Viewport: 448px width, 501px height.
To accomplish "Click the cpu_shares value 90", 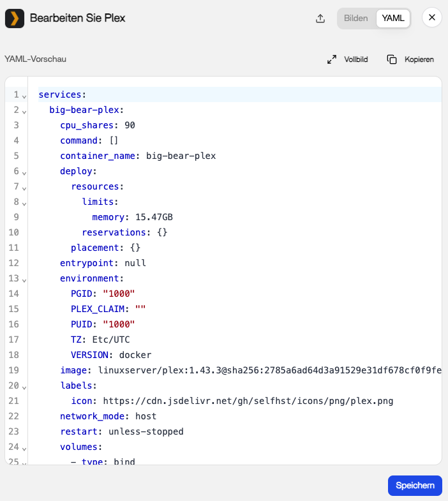I will [x=130, y=125].
